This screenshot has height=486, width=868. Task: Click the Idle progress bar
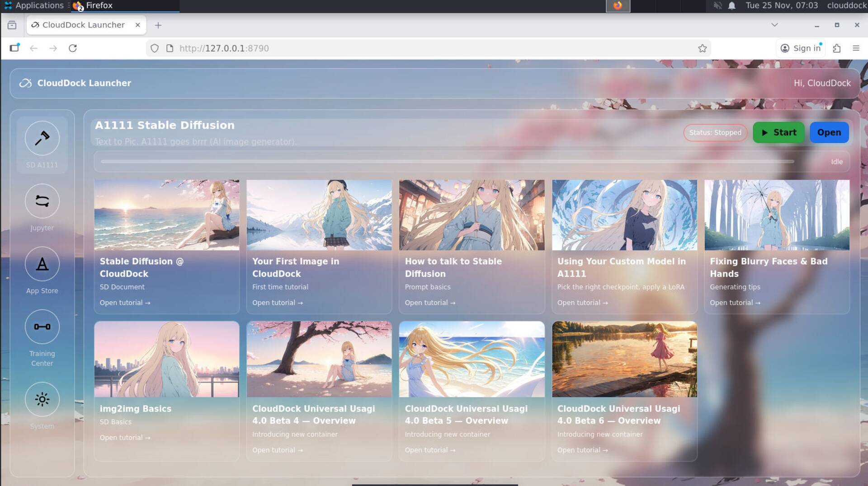coord(447,161)
